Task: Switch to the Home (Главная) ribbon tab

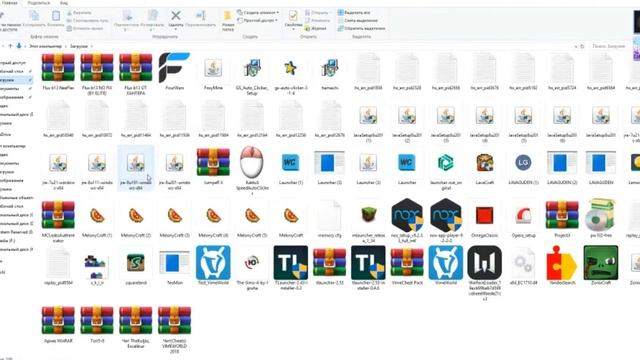Action: click(10, 3)
